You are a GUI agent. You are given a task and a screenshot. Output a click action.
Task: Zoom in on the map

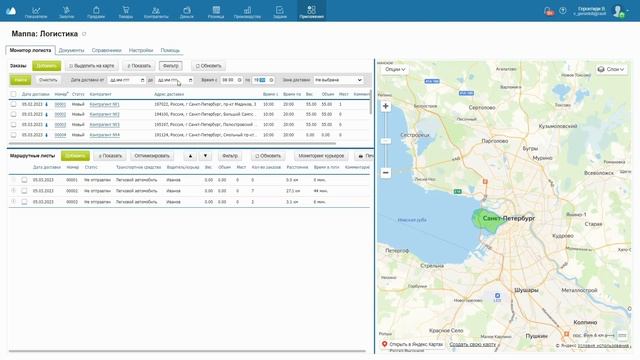(385, 106)
